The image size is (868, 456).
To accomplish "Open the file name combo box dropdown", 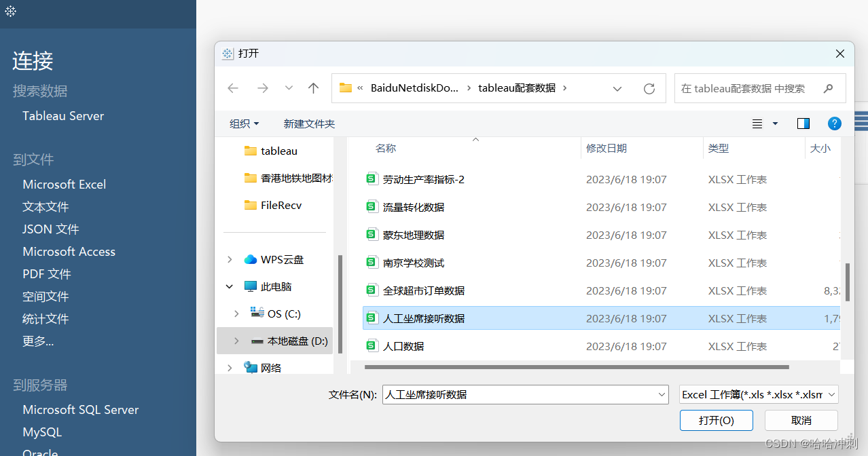I will click(662, 394).
